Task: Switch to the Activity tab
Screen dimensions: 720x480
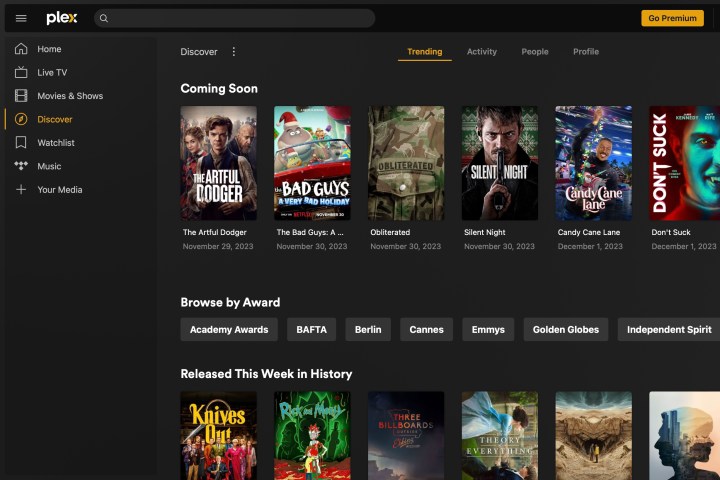Action: [x=481, y=52]
